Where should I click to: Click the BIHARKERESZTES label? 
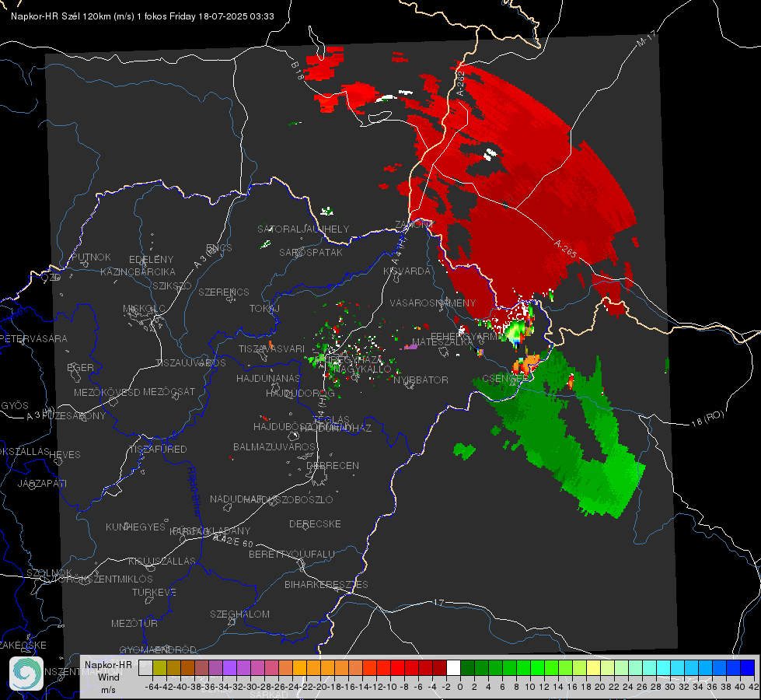[326, 584]
